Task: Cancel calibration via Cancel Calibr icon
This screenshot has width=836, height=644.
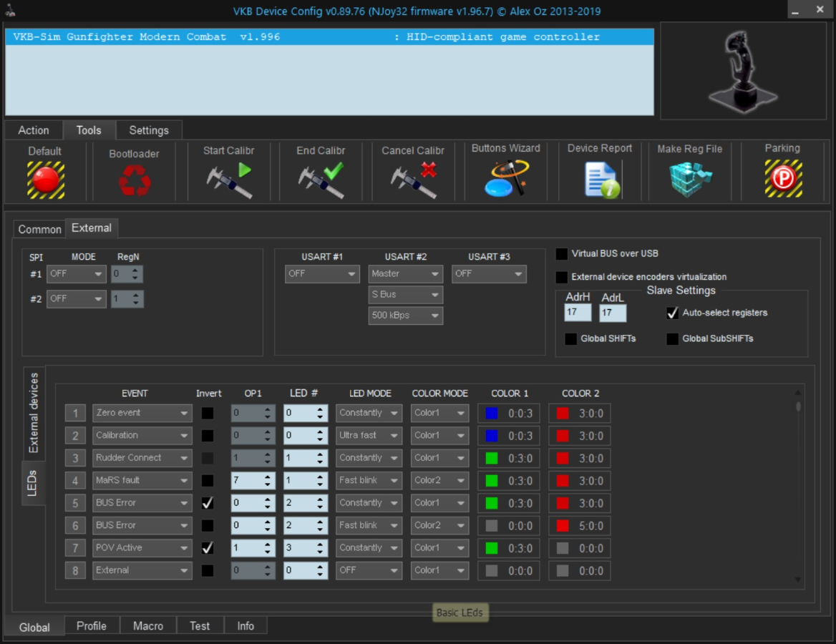Action: [x=413, y=180]
